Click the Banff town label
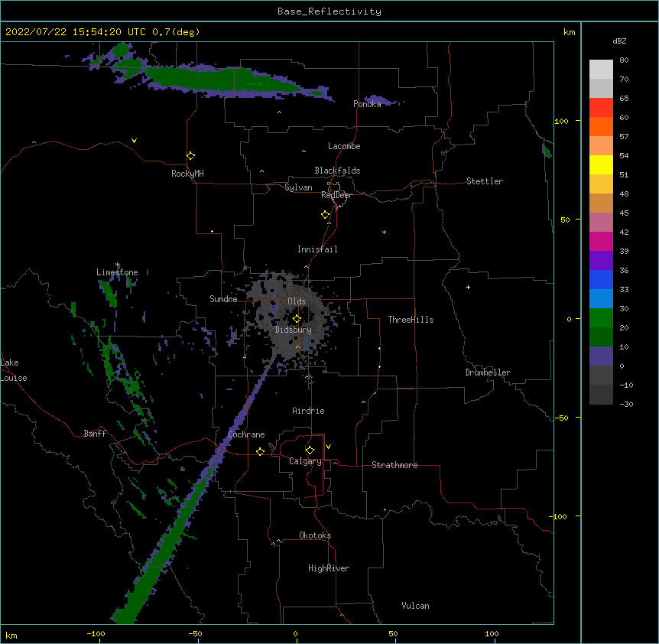The height and width of the screenshot is (644, 659). point(95,434)
